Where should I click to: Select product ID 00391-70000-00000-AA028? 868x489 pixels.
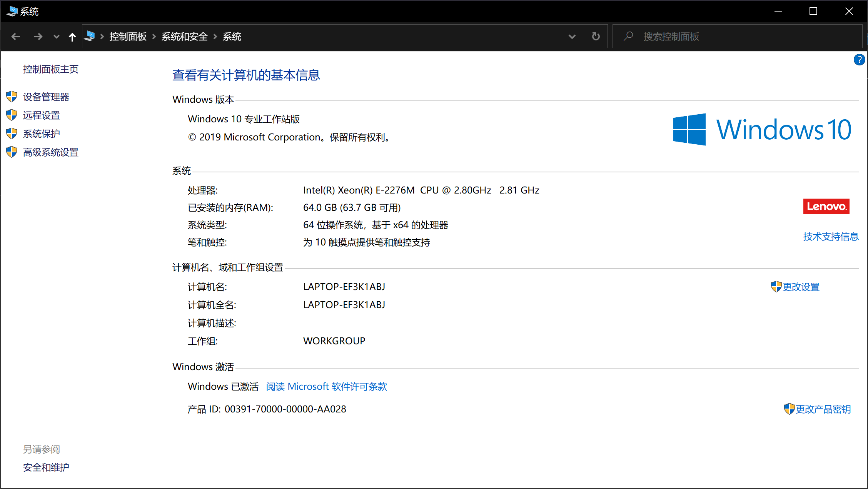coord(285,409)
